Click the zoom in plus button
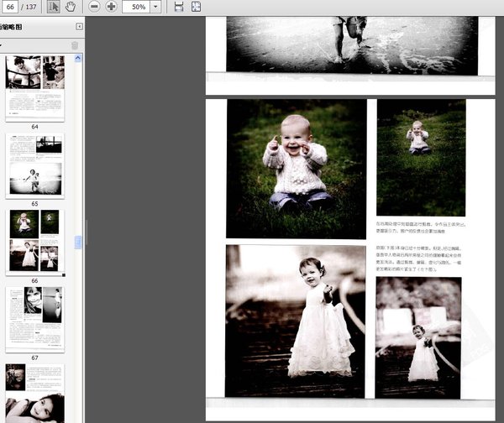The height and width of the screenshot is (423, 504). (111, 7)
